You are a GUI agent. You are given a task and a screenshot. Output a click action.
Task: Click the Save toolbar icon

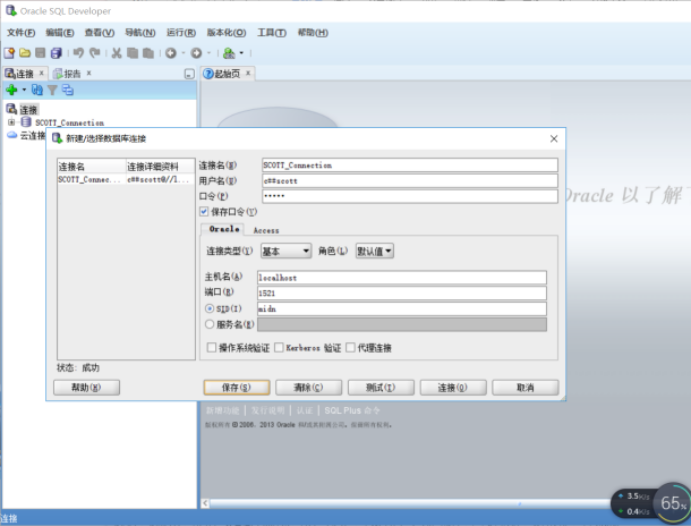[x=40, y=53]
